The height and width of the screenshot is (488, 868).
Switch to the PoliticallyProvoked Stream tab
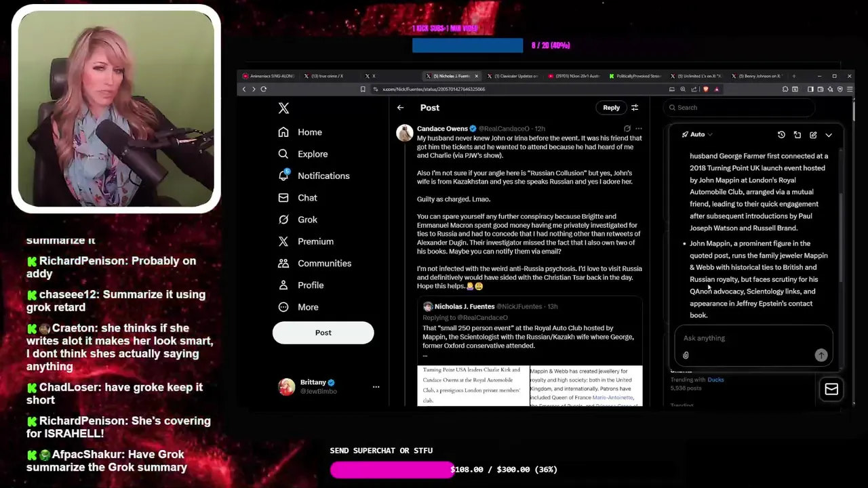636,76
